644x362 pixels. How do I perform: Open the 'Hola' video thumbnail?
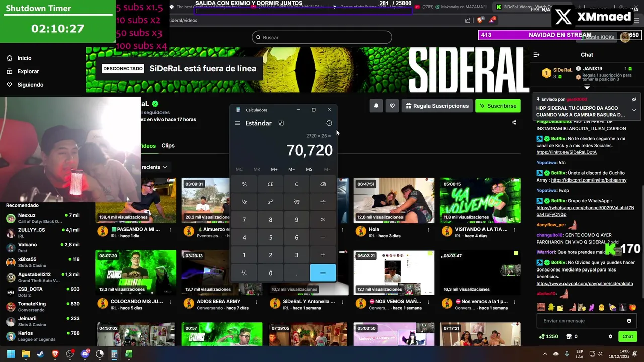click(x=394, y=201)
